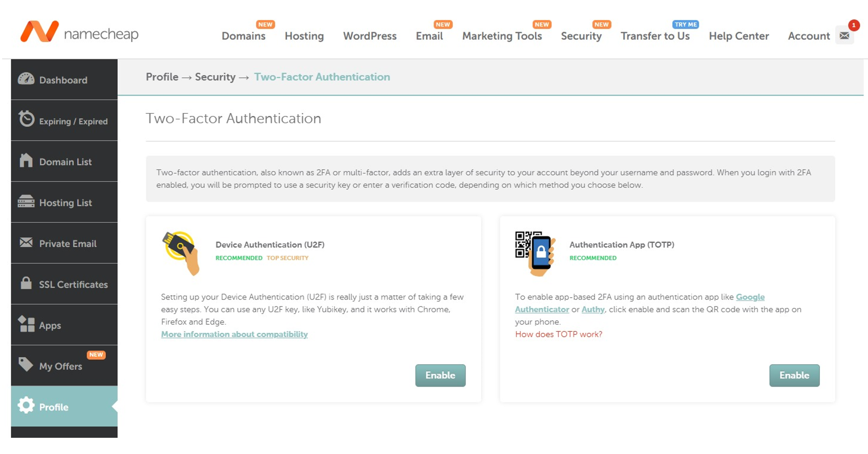Click the NEW badge on My Offers
The height and width of the screenshot is (454, 868).
coord(96,355)
